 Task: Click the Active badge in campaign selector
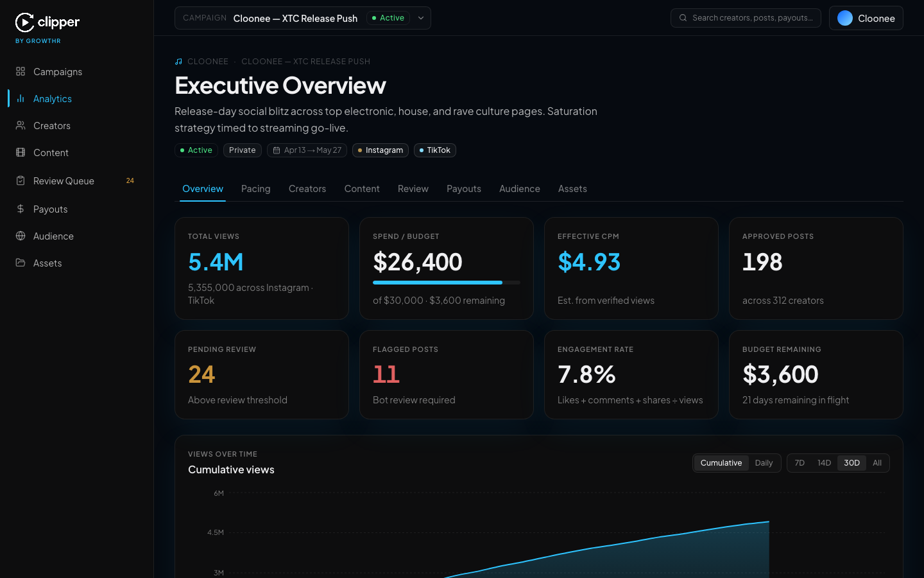(x=388, y=18)
